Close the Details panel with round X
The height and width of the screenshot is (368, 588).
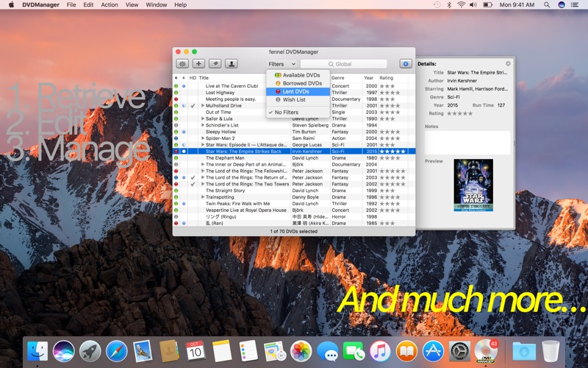pyautogui.click(x=508, y=63)
